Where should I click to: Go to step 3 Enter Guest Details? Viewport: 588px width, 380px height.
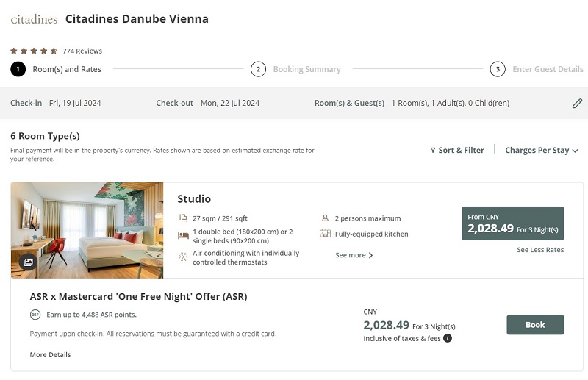click(537, 69)
